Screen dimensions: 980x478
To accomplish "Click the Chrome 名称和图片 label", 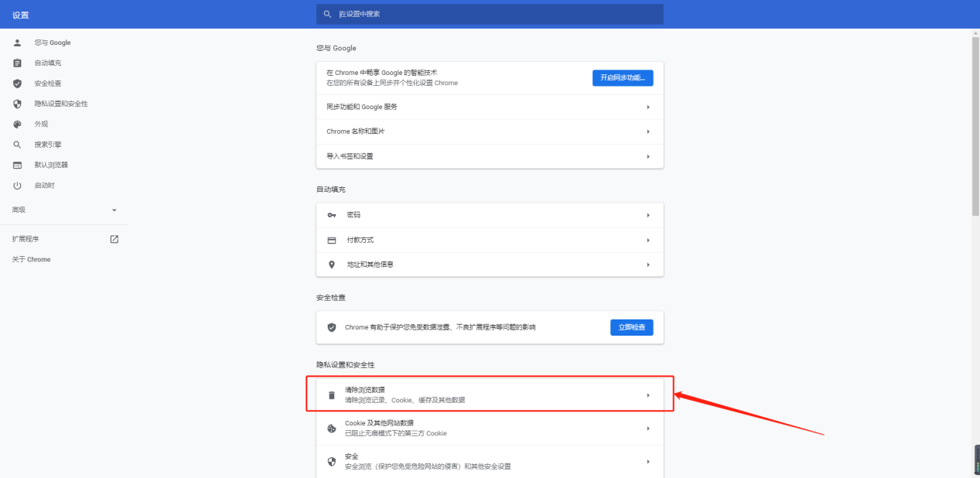I will coord(355,131).
